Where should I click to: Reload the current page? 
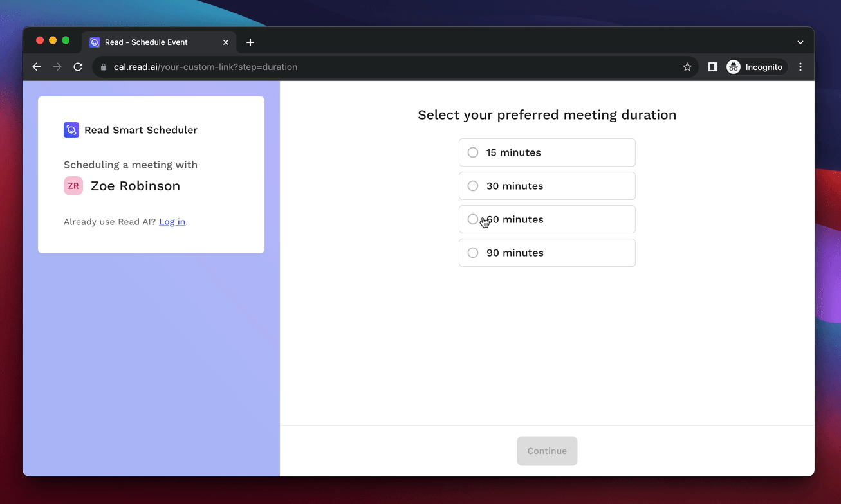click(78, 67)
